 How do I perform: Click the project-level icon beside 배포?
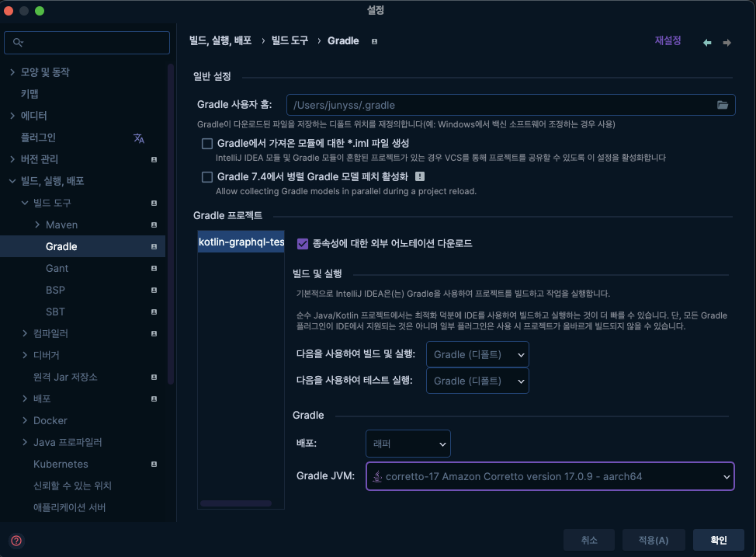tap(154, 399)
